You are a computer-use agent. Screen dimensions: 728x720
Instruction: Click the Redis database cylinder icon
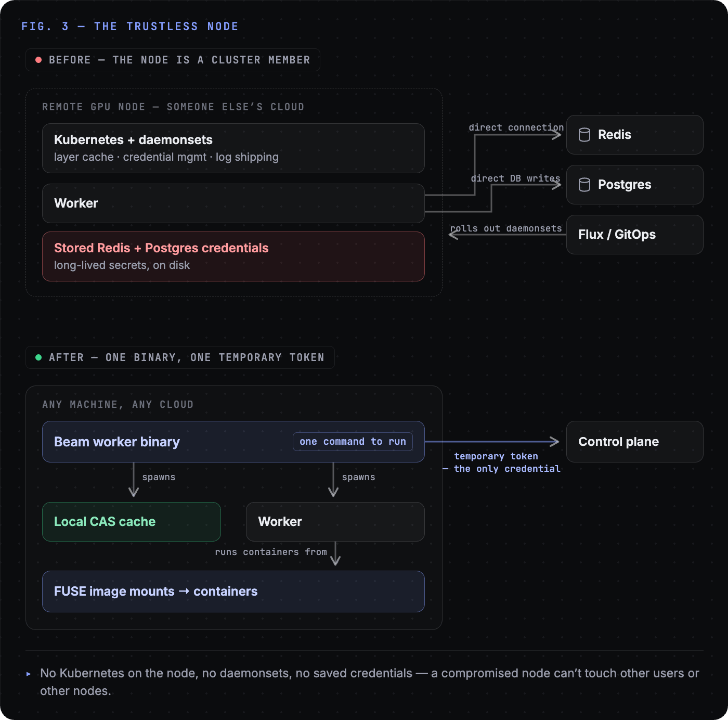point(584,135)
